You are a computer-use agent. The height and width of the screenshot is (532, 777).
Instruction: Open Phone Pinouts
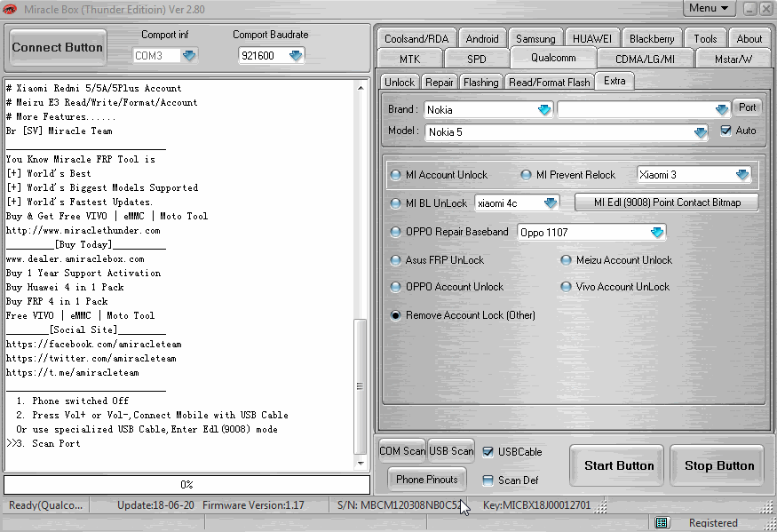coord(426,479)
